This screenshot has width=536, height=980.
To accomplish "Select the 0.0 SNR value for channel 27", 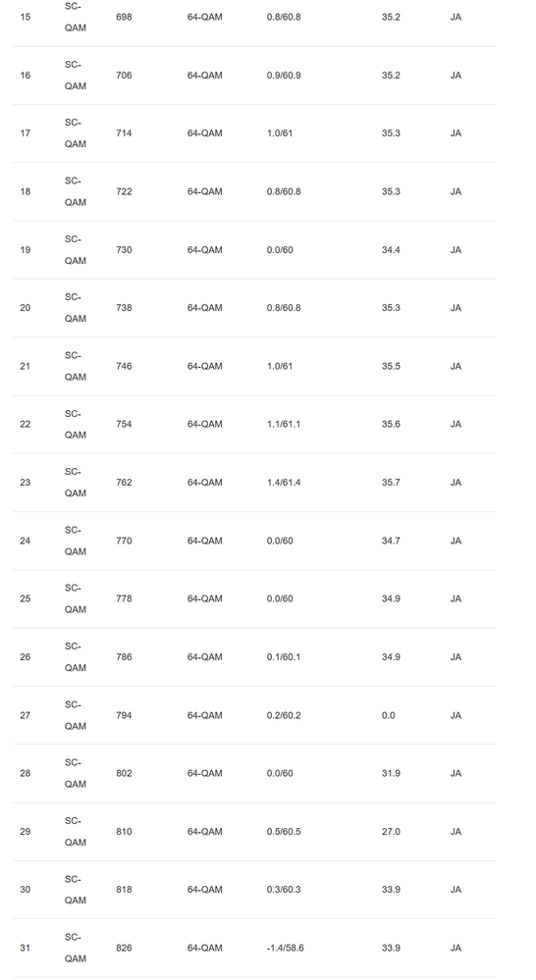I will coord(389,715).
